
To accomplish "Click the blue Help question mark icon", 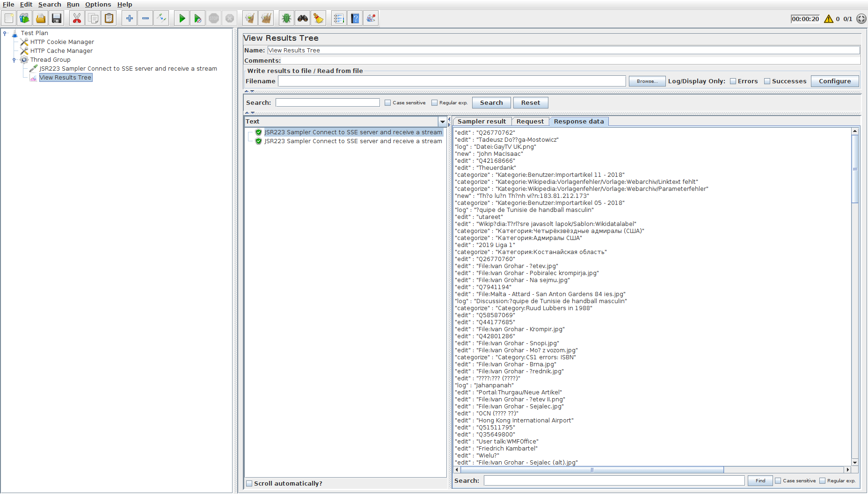I will pyautogui.click(x=355, y=18).
